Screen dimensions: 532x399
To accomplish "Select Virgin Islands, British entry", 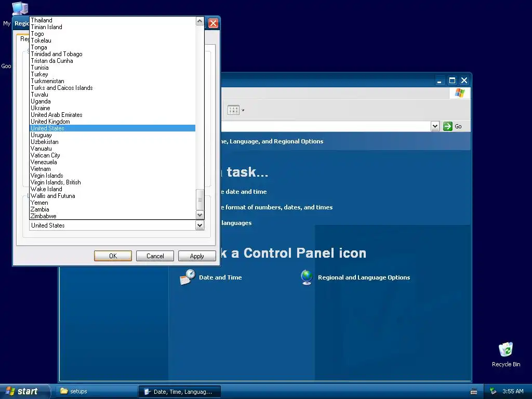I will (112, 182).
